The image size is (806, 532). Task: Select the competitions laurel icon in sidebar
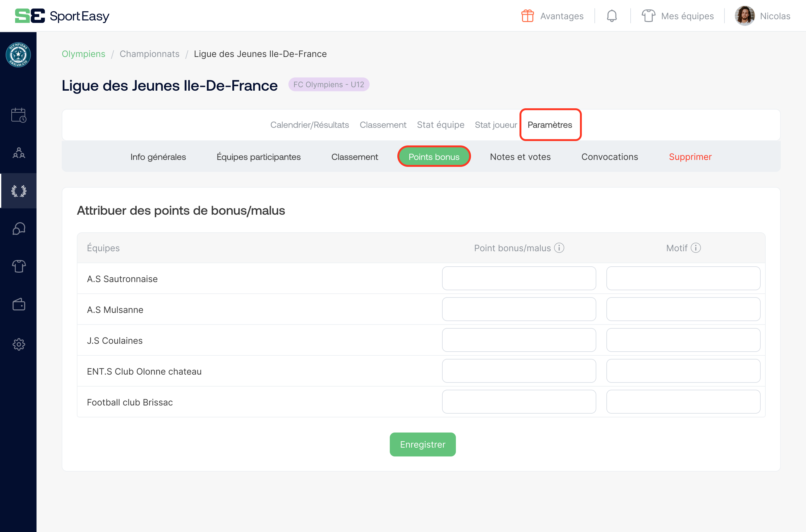tap(19, 191)
